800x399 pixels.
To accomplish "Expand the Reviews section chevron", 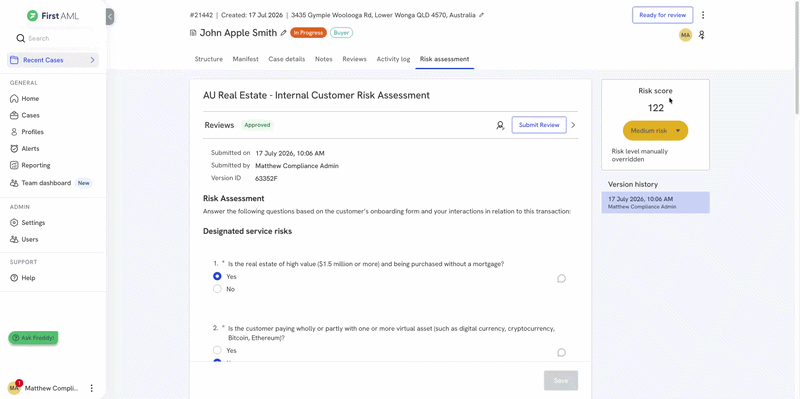I will [x=573, y=125].
